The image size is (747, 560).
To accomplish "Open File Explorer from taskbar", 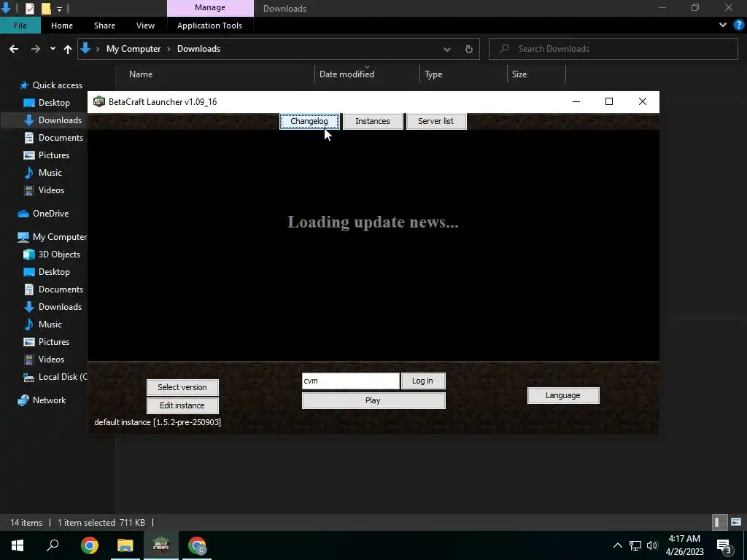I will tap(125, 545).
